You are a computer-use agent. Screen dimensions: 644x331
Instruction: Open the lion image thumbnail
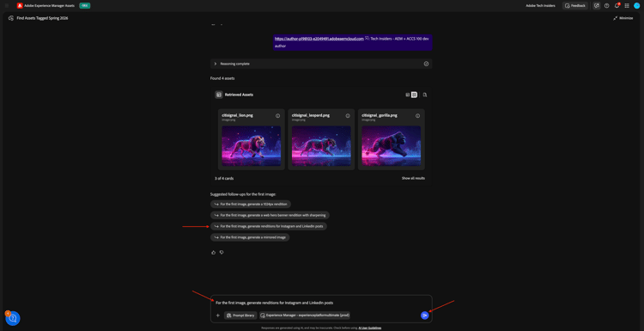click(252, 146)
